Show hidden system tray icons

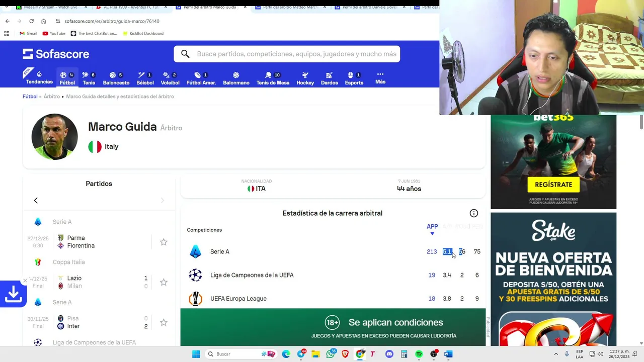pos(556,354)
